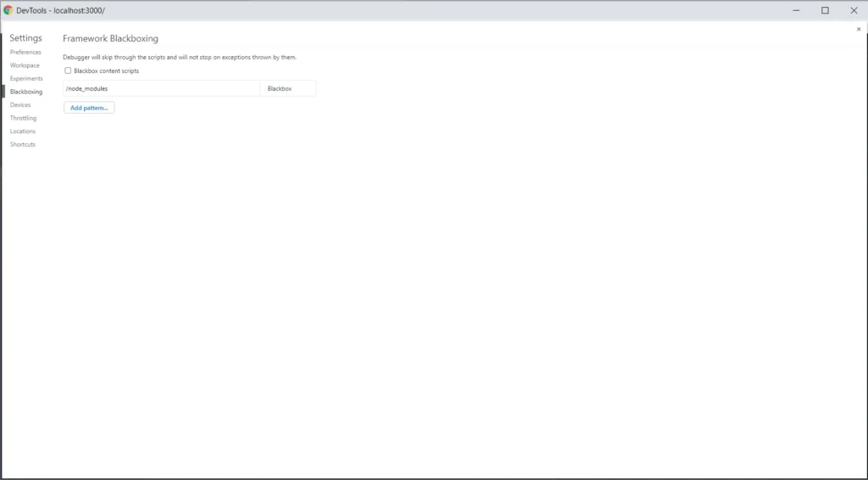Click the Add pattern button

tap(89, 108)
